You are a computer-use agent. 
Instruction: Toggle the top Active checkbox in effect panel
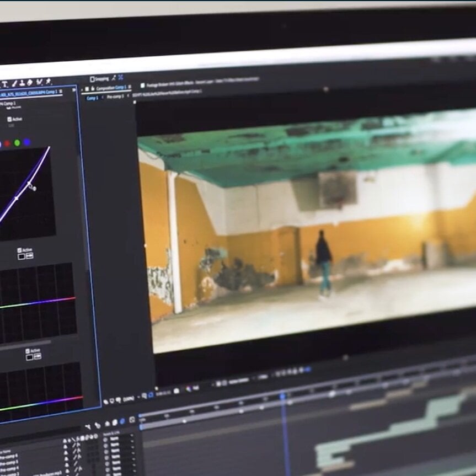9,119
